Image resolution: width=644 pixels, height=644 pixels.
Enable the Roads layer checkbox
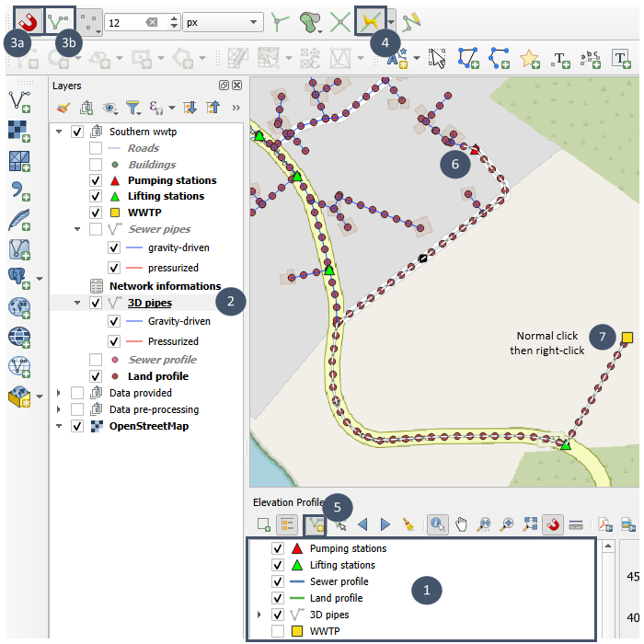click(x=96, y=148)
